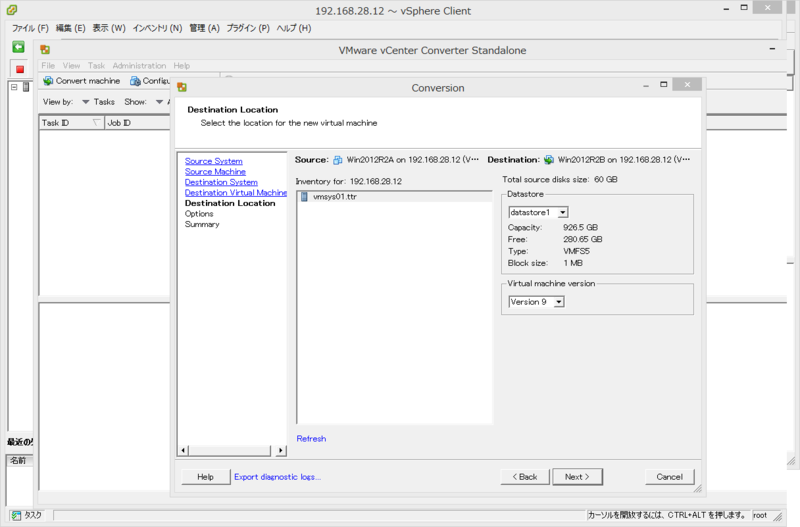Click the 名前 column header in vSphere Client
800x527 pixels.
[x=19, y=460]
